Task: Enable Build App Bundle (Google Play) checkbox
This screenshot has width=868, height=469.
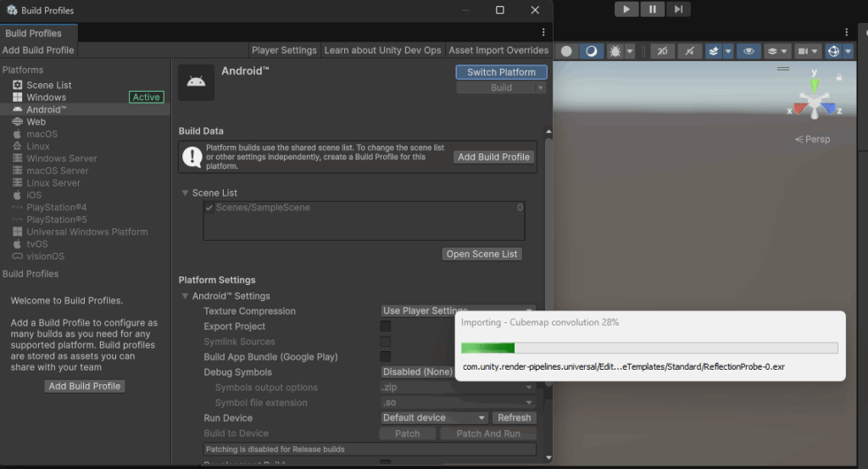Action: pyautogui.click(x=386, y=356)
